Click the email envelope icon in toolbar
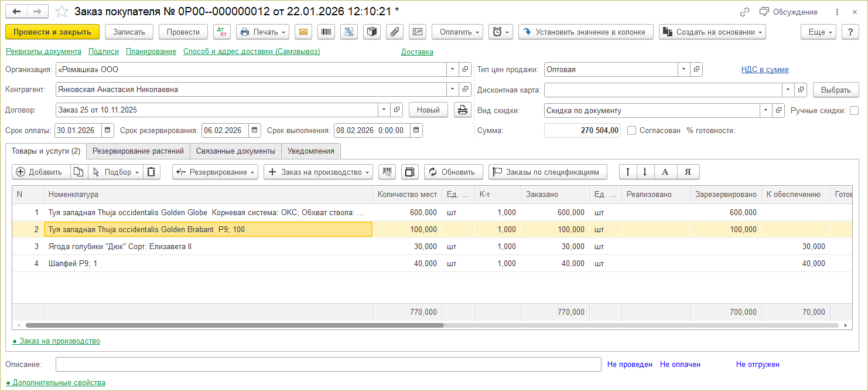Image resolution: width=868 pixels, height=391 pixels. pyautogui.click(x=303, y=32)
